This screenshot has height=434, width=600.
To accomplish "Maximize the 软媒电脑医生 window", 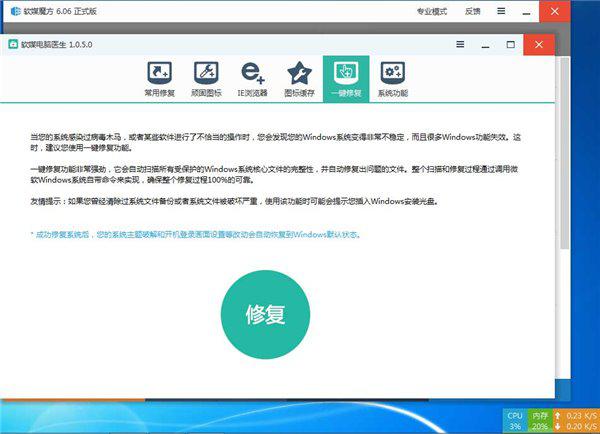I will pyautogui.click(x=510, y=44).
